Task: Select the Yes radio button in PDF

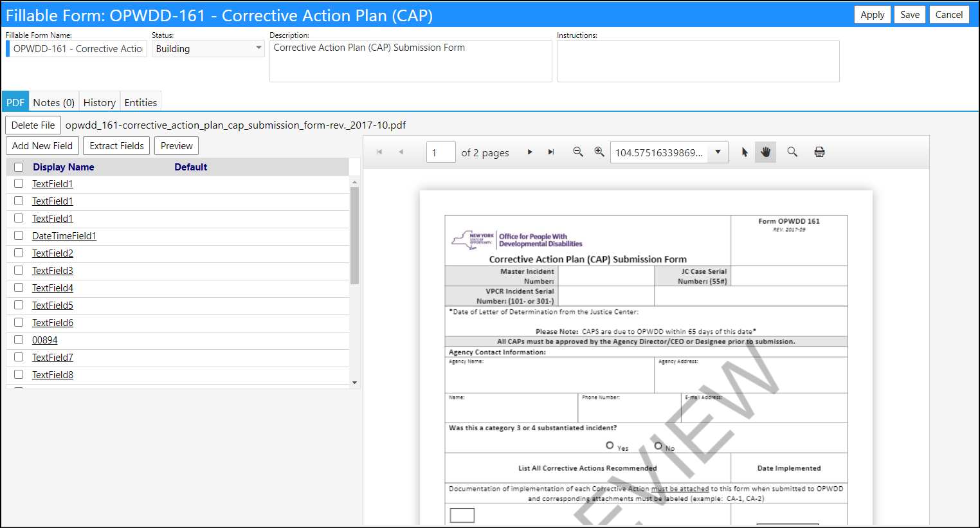Action: [x=610, y=445]
